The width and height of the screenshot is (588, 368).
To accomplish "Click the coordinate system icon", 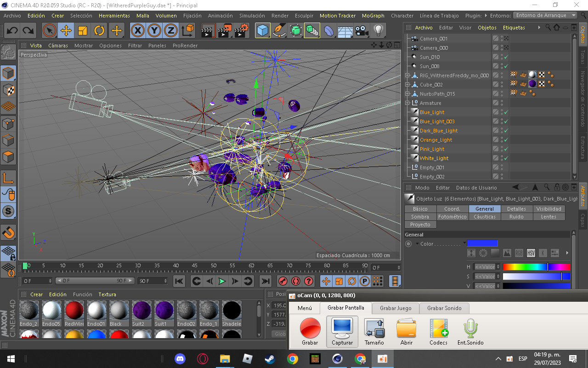I will tap(187, 31).
